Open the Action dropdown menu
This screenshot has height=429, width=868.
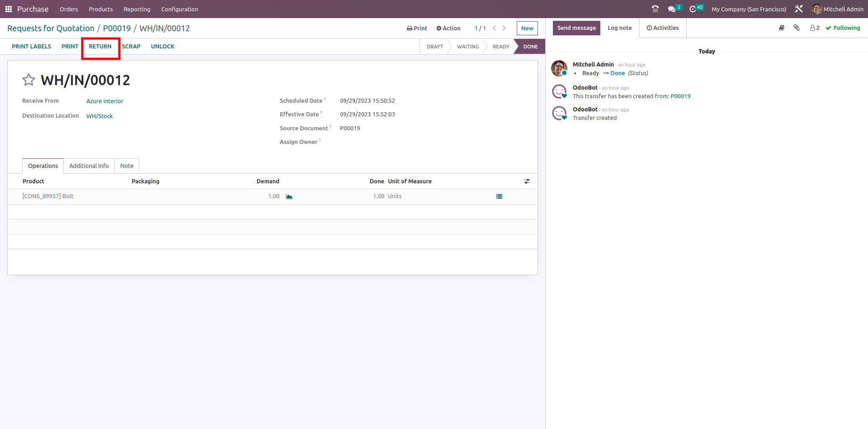click(448, 28)
